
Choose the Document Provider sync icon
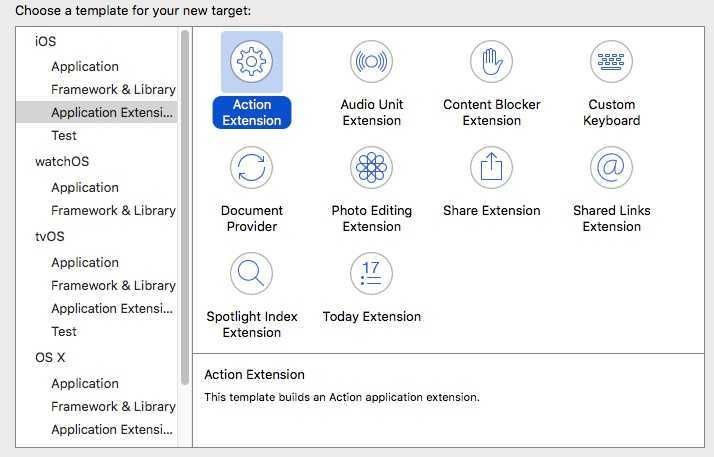pos(251,168)
